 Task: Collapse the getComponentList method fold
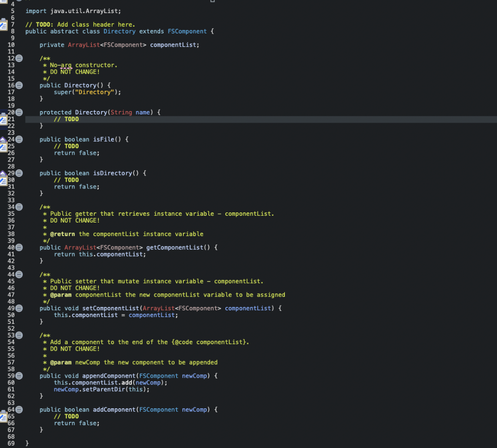18,247
